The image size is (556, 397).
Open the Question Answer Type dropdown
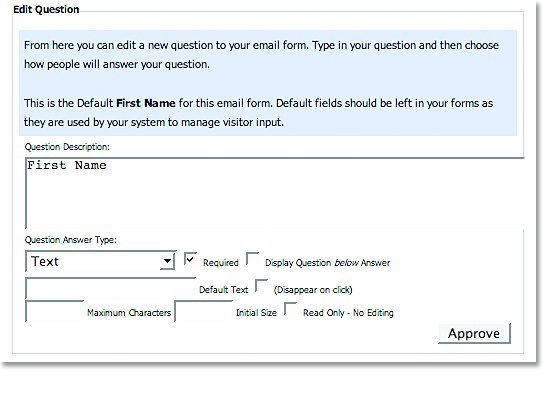coord(100,262)
